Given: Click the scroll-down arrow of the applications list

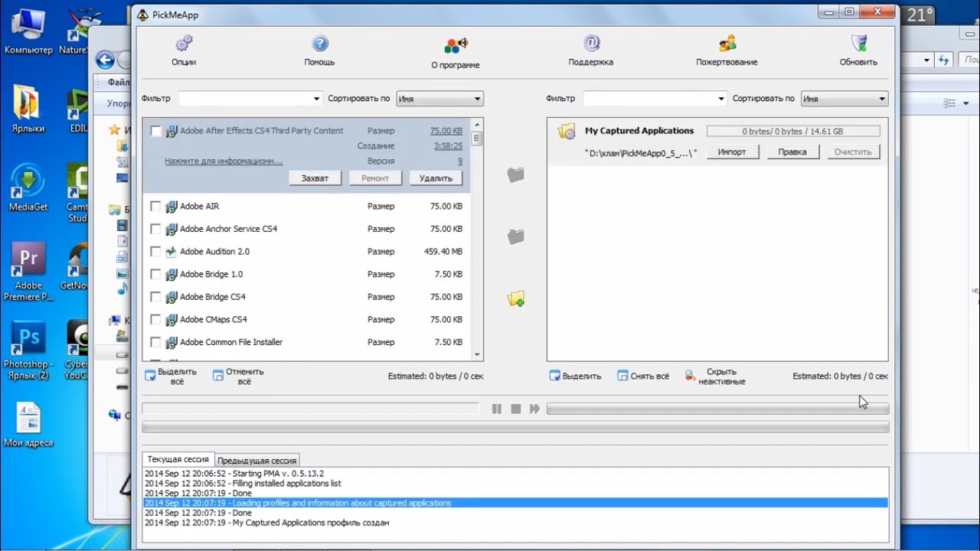Looking at the screenshot, I should coord(478,355).
